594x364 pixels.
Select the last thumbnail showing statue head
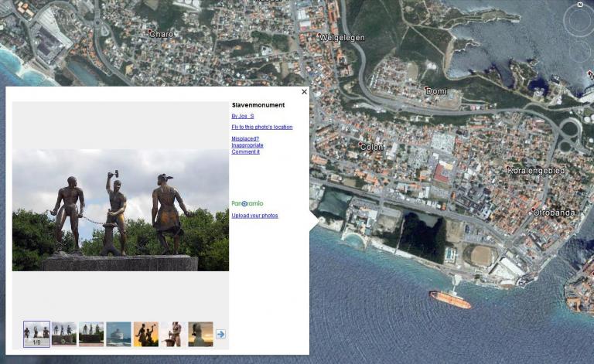coord(200,334)
